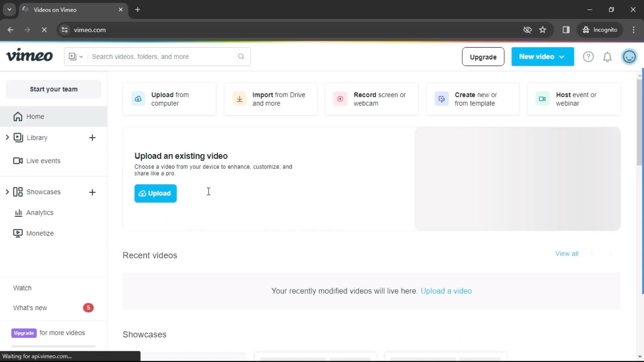Screen dimensions: 644x362
Task: Open a new browser tab
Action: coord(138,10)
